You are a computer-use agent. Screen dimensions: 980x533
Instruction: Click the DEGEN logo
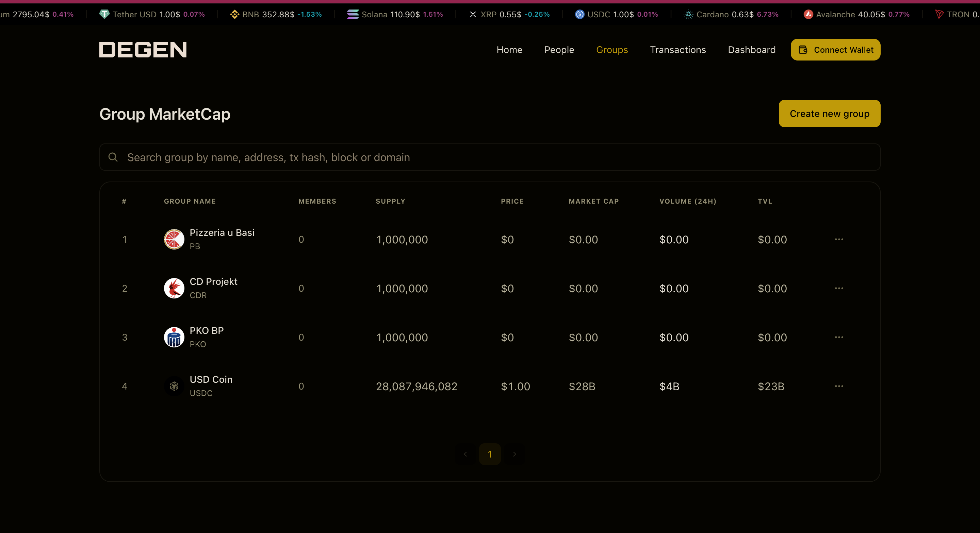pos(143,50)
